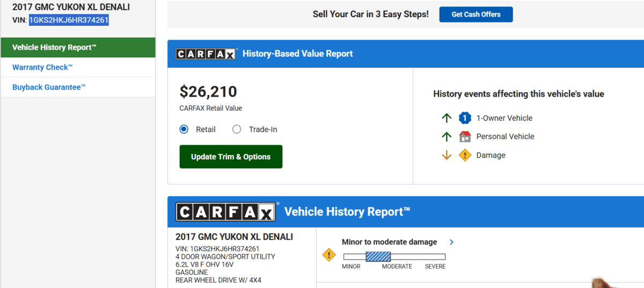
Task: Click the Update Trim & Options button
Action: click(x=231, y=157)
